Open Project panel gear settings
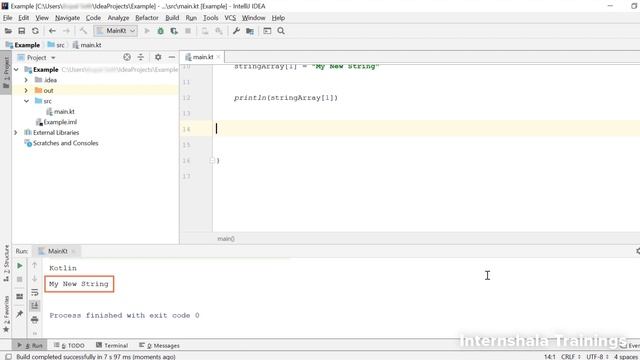640x360 pixels. (x=158, y=57)
